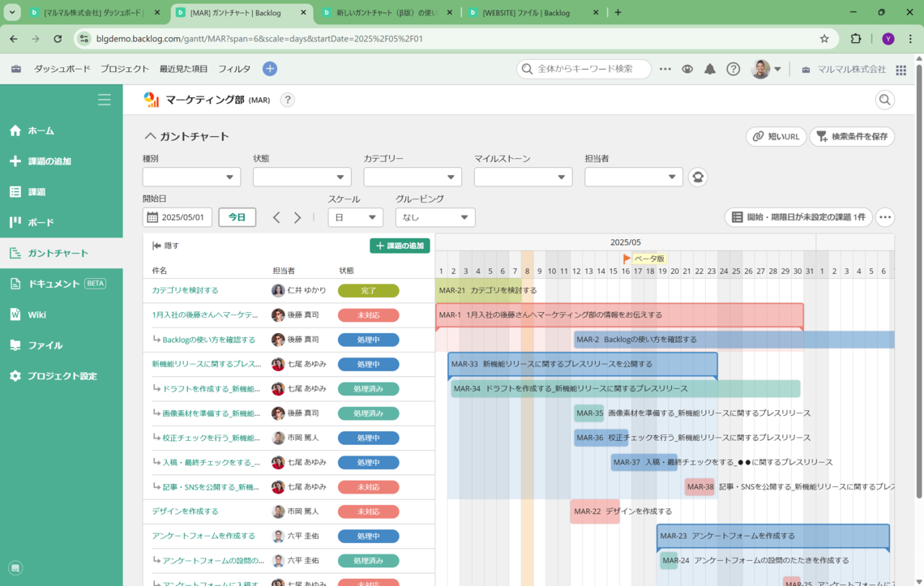Click the global keyword search field
924x586 pixels.
(x=584, y=69)
